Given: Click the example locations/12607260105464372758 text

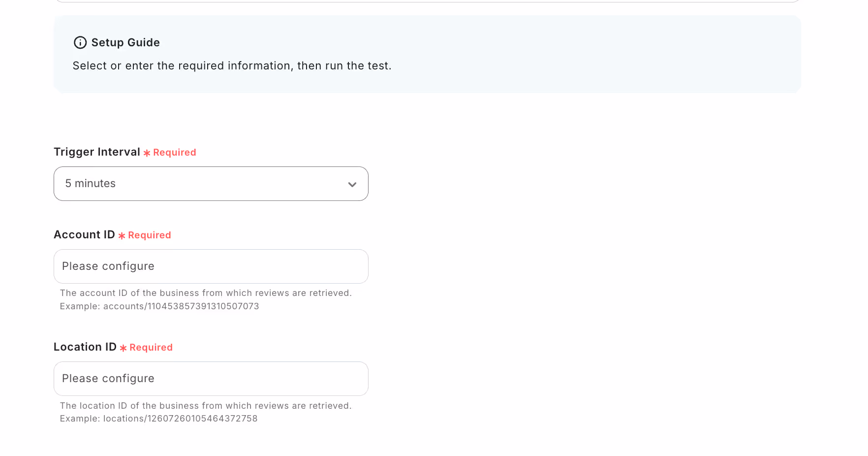Looking at the screenshot, I should 158,419.
